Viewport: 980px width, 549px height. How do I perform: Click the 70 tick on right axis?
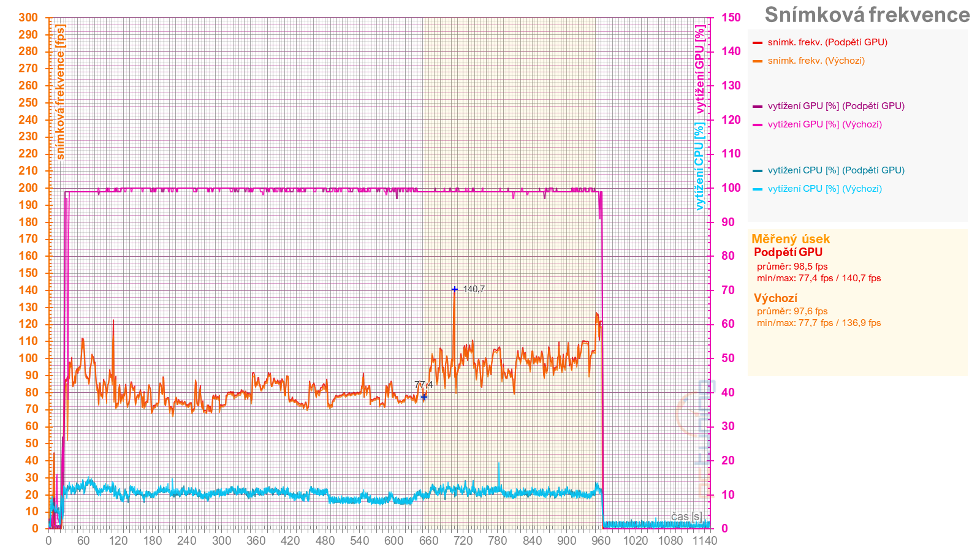click(727, 290)
